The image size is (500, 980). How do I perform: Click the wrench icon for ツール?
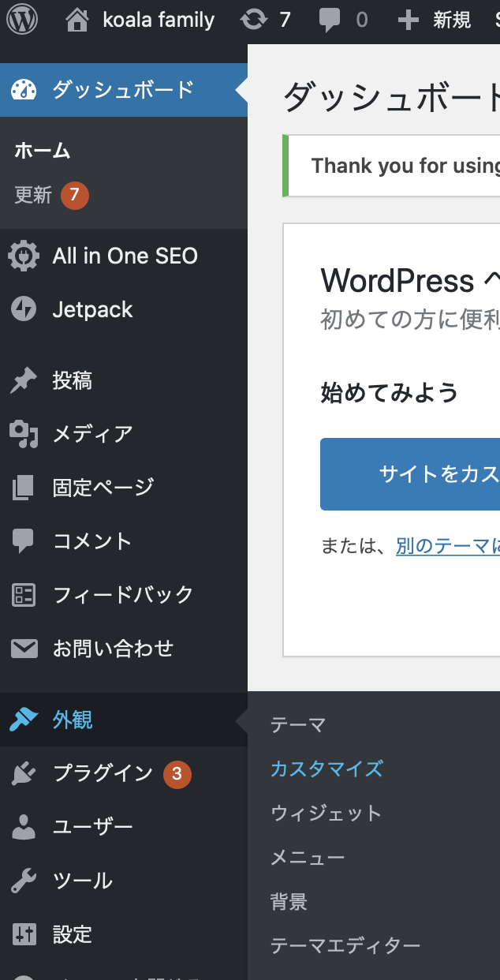pos(24,881)
